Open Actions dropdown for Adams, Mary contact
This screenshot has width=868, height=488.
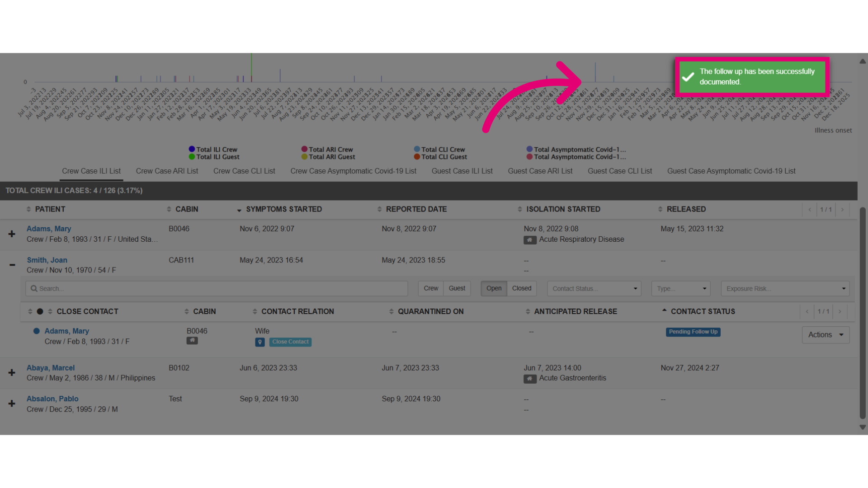click(x=826, y=335)
